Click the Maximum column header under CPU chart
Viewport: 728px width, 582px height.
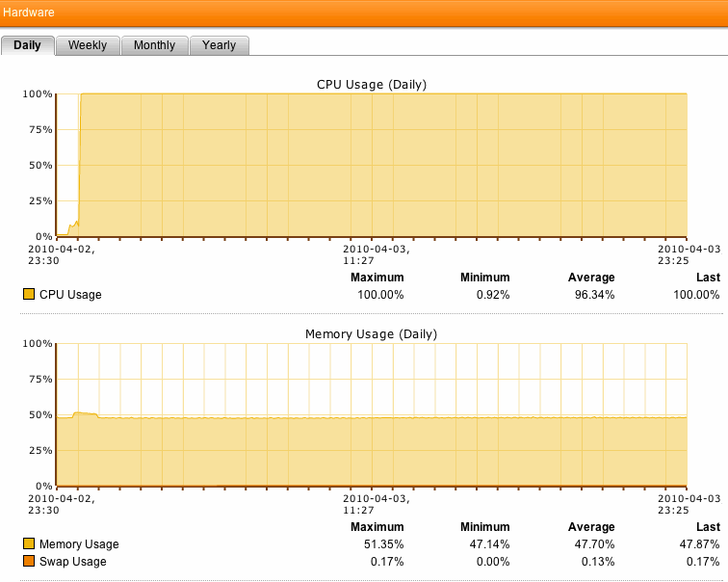(377, 278)
